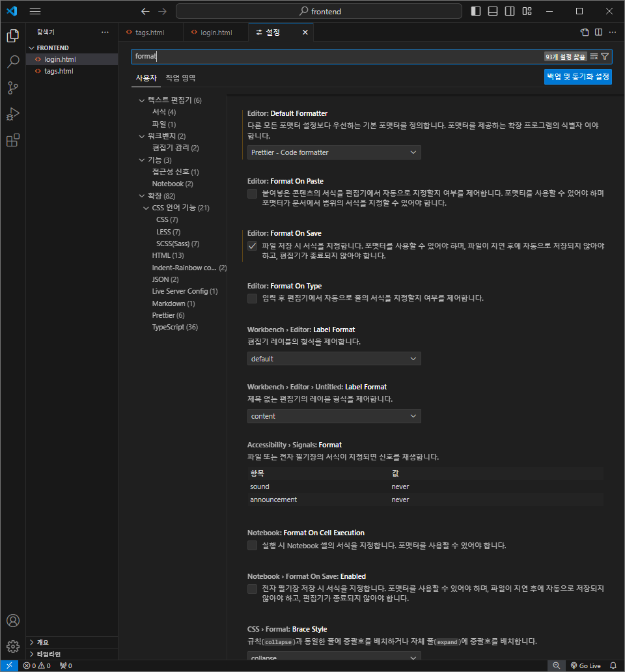Collapse the 기능 settings group
This screenshot has width=625, height=672.
142,160
